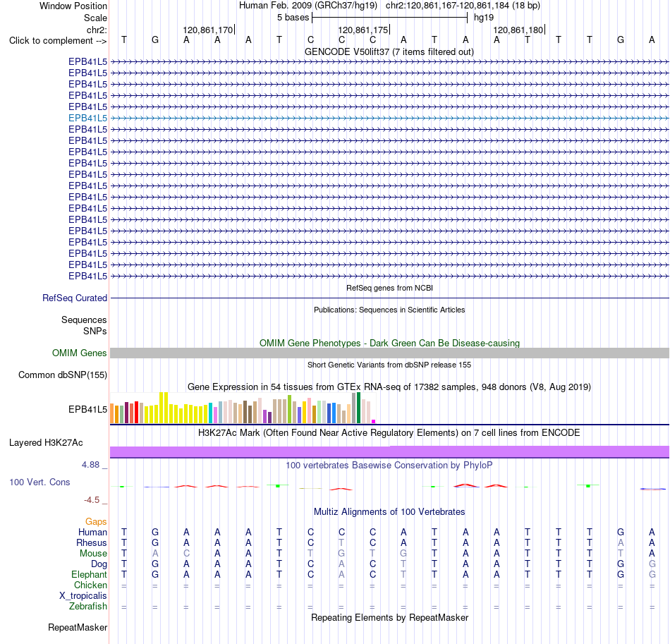Viewport: 670px width, 644px height.
Task: Click the faded A in Elephant row
Action: [x=341, y=575]
